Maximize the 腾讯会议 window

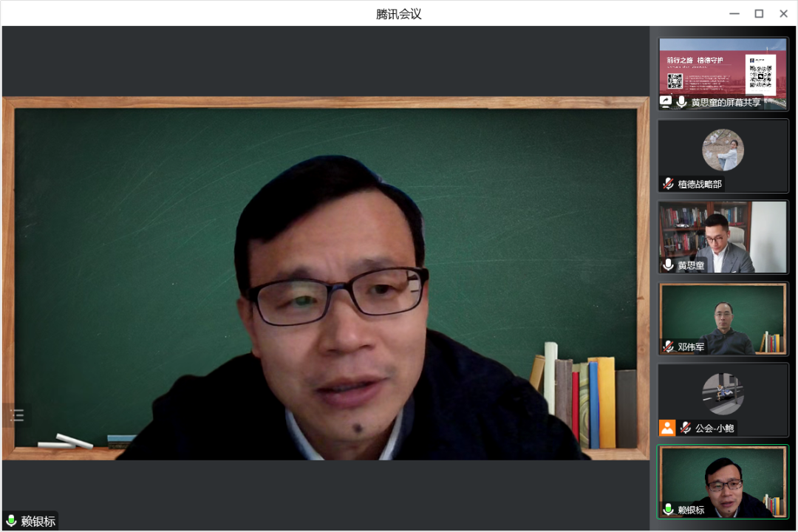click(x=759, y=13)
